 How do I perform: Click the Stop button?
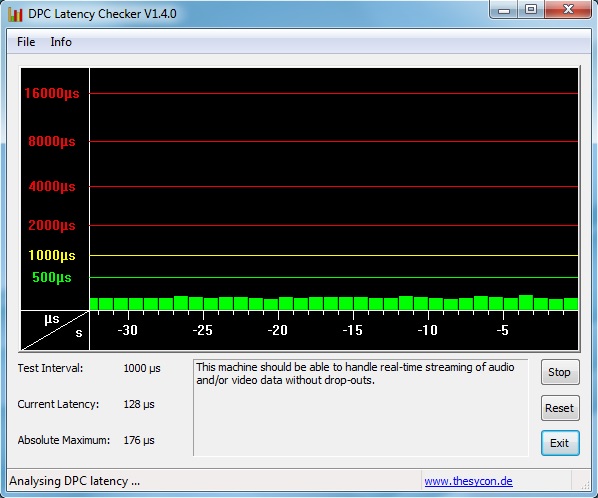click(x=560, y=372)
